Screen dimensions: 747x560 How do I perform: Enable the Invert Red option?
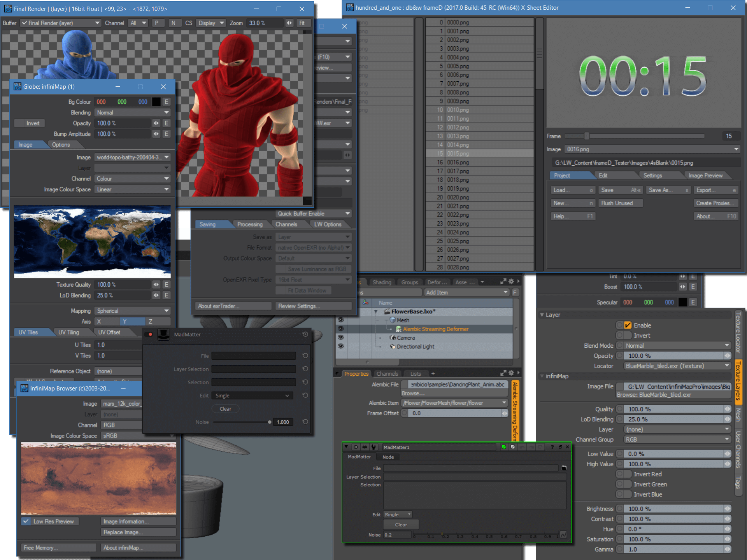coord(627,474)
